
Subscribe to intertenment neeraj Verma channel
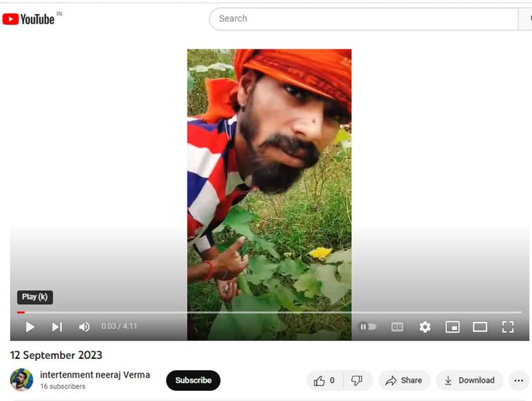(x=193, y=380)
